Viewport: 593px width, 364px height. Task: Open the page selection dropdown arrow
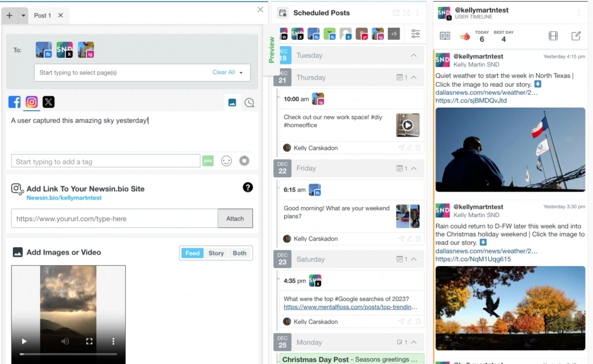coord(241,73)
